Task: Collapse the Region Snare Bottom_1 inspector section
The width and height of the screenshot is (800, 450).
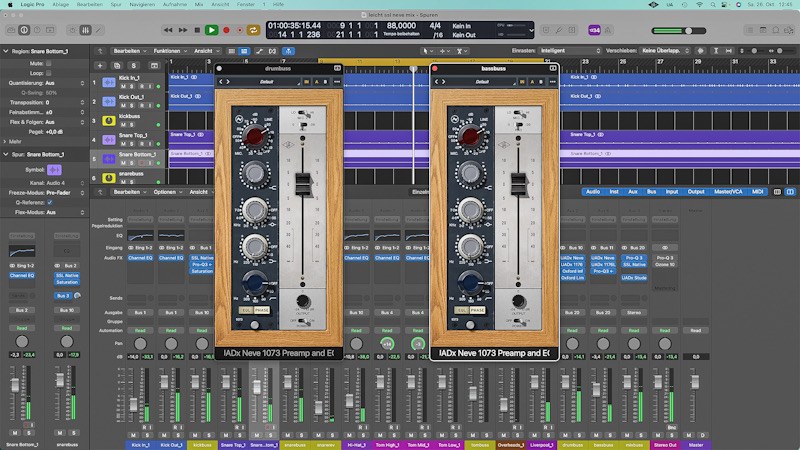Action: (6, 52)
